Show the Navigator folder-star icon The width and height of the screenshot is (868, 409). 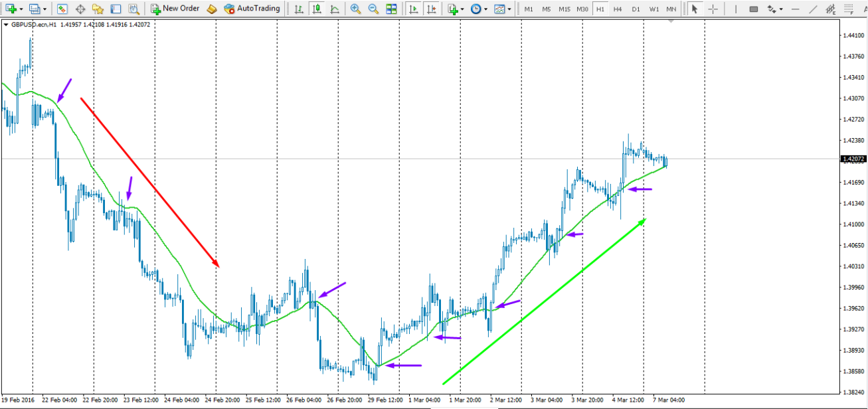tap(98, 9)
